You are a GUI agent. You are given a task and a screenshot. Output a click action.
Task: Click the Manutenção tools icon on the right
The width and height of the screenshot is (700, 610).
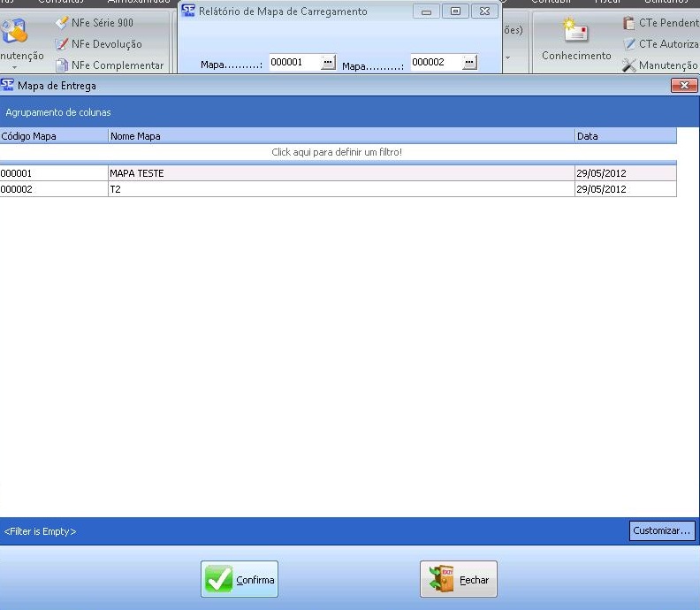[x=629, y=65]
